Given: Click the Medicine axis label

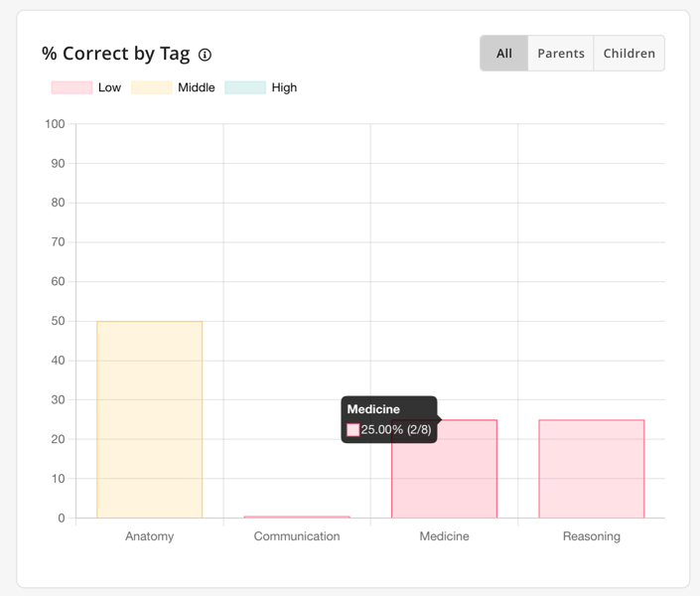Looking at the screenshot, I should click(444, 536).
